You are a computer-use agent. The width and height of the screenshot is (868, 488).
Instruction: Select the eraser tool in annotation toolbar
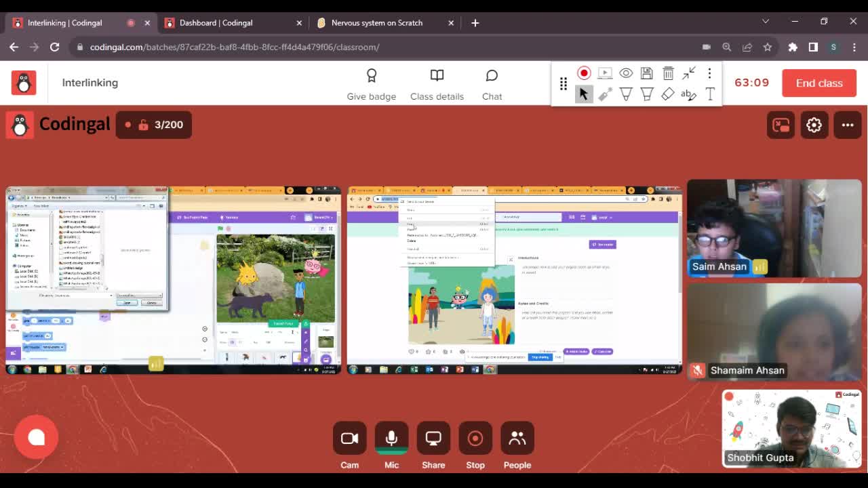(668, 94)
